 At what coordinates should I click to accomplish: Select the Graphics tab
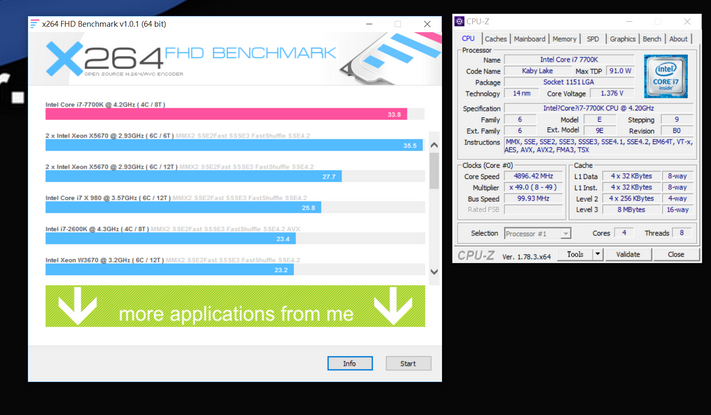point(622,39)
